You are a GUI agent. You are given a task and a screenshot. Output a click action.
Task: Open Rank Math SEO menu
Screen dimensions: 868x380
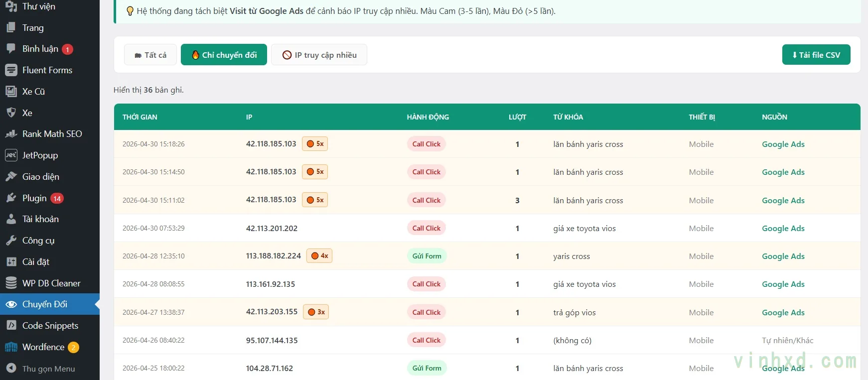(50, 134)
